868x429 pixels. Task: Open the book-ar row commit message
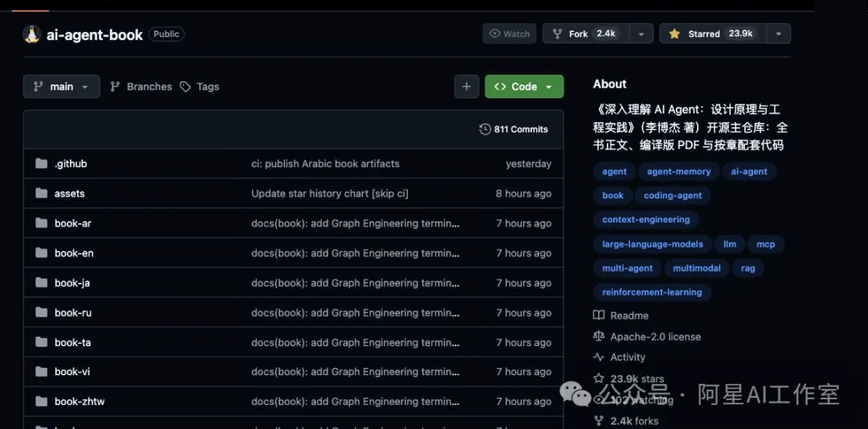[355, 223]
